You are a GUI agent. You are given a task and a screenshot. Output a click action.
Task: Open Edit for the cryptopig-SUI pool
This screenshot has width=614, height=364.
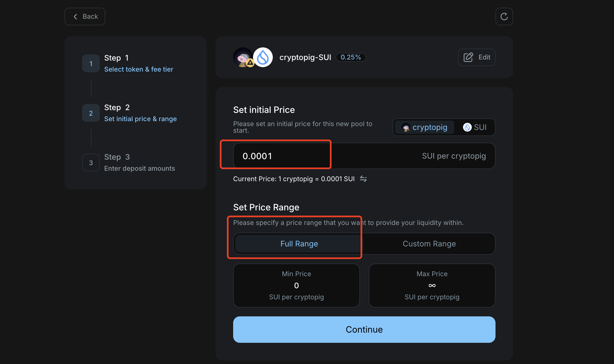coord(476,57)
